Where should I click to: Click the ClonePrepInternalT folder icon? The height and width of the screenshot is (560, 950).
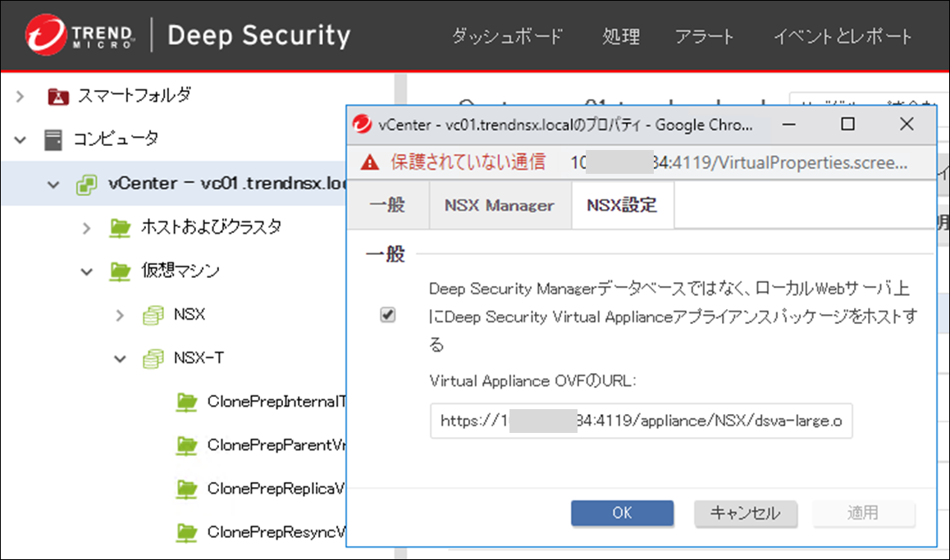coord(187,402)
